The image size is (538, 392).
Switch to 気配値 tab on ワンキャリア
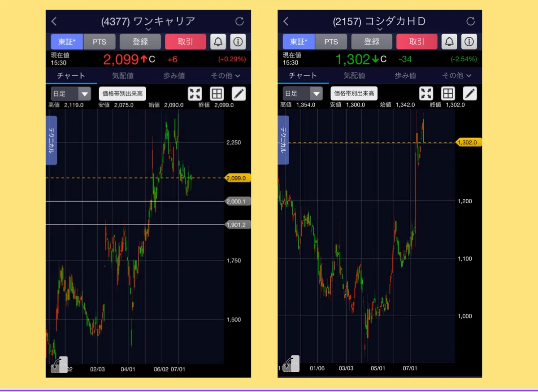123,76
